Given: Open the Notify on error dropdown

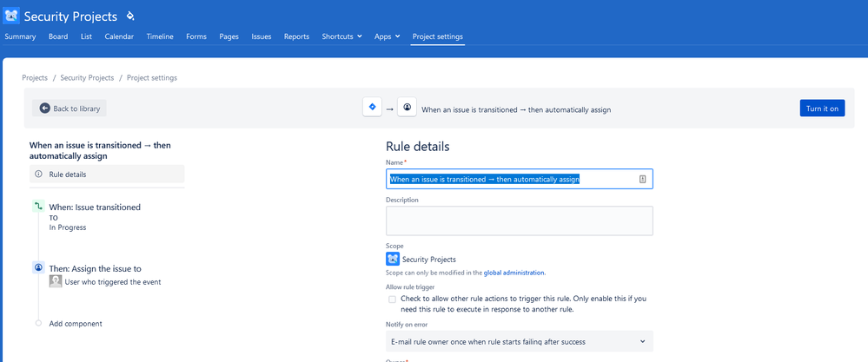Looking at the screenshot, I should 520,341.
